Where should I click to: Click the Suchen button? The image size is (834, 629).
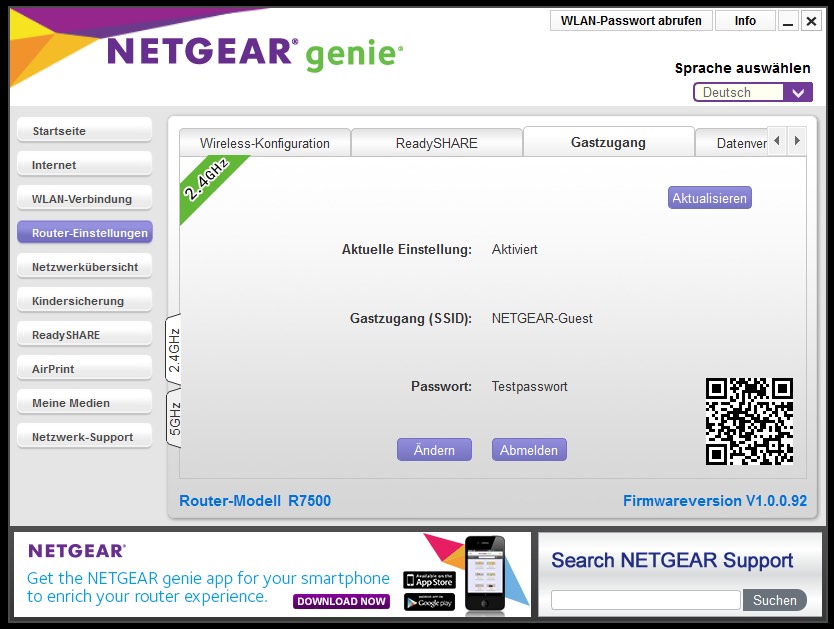pos(774,600)
